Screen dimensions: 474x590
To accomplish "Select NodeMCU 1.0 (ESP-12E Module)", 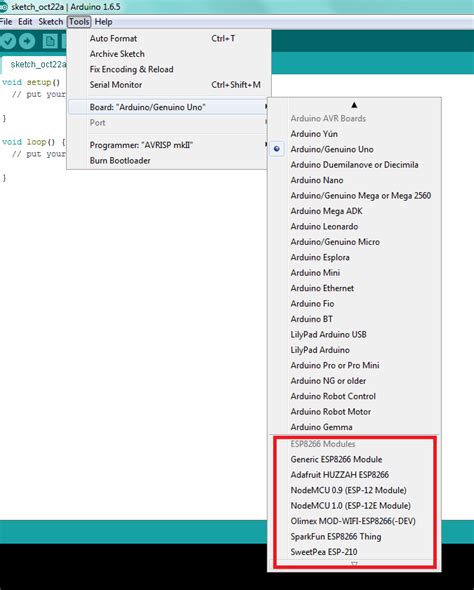I will 355,505.
